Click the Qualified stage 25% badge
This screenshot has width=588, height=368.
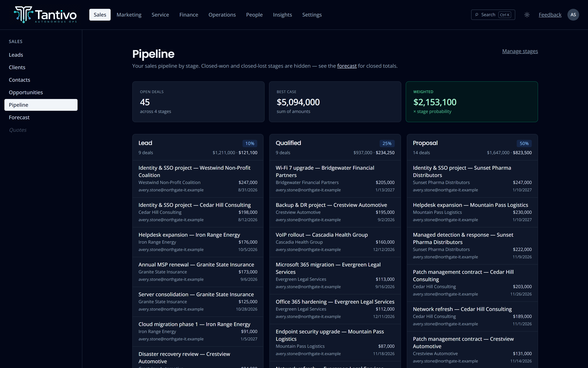click(x=387, y=144)
